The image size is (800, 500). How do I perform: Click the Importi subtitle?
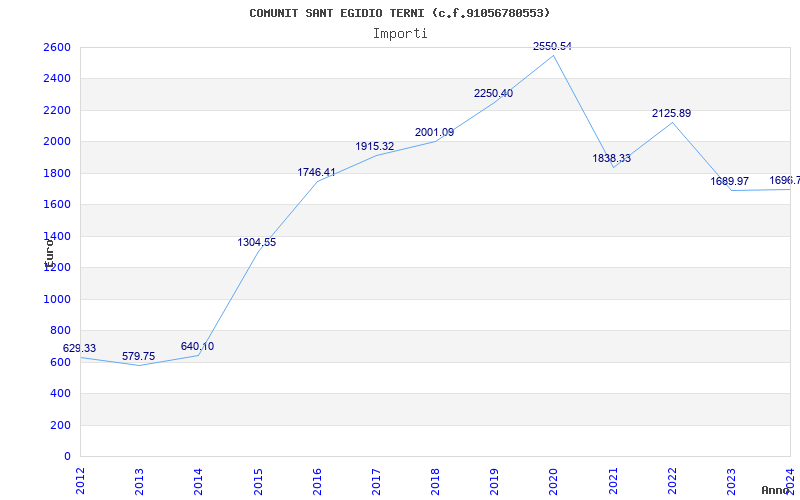[400, 34]
